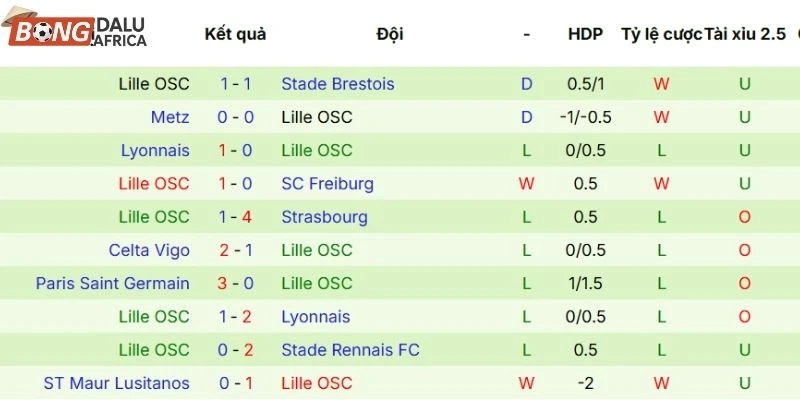Open the Metz team link

(x=170, y=117)
